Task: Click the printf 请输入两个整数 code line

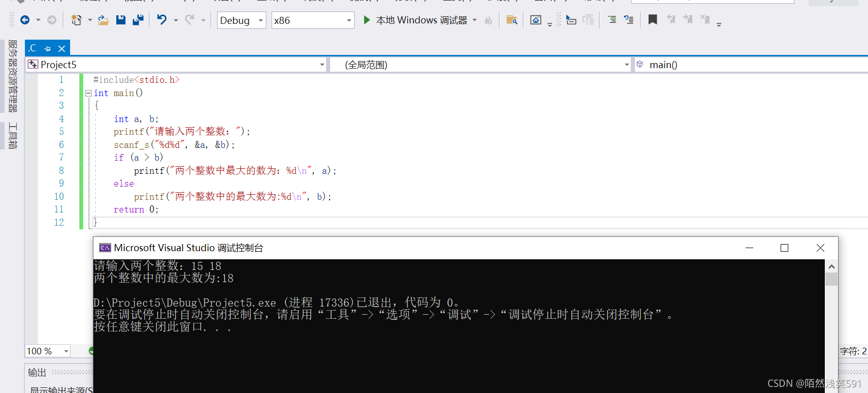Action: [x=182, y=132]
